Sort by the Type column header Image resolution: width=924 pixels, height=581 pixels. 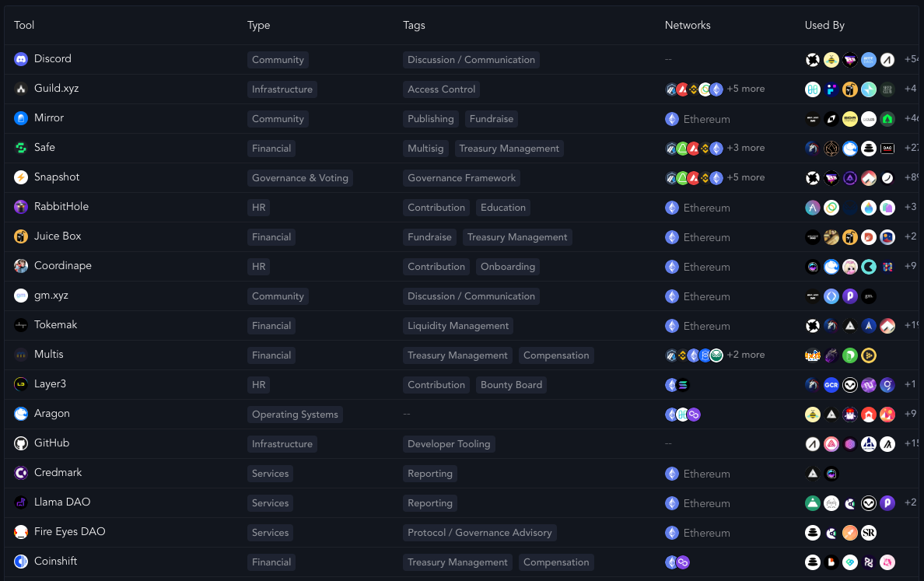click(259, 26)
